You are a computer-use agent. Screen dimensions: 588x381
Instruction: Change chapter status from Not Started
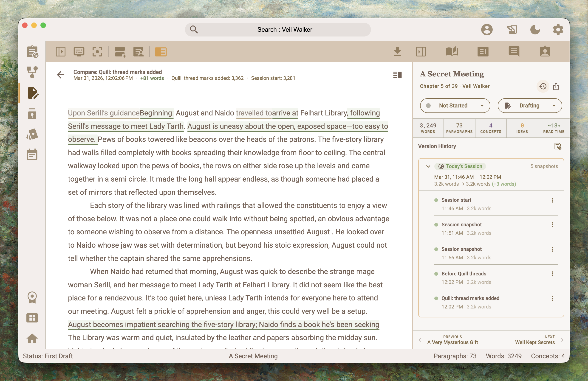[455, 105]
